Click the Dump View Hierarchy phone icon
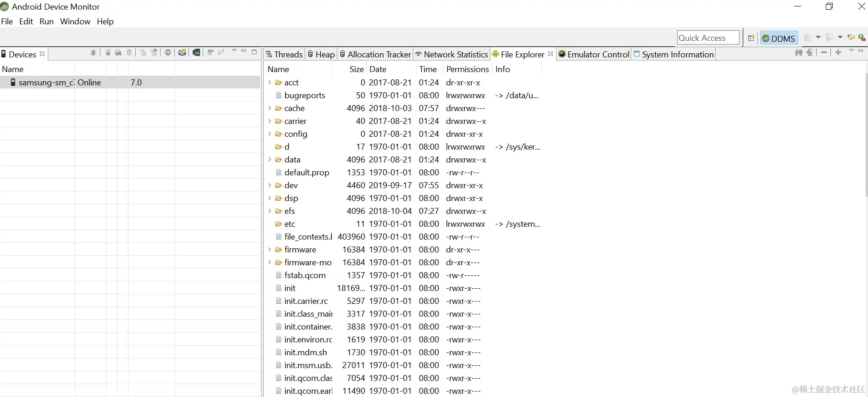 point(196,53)
